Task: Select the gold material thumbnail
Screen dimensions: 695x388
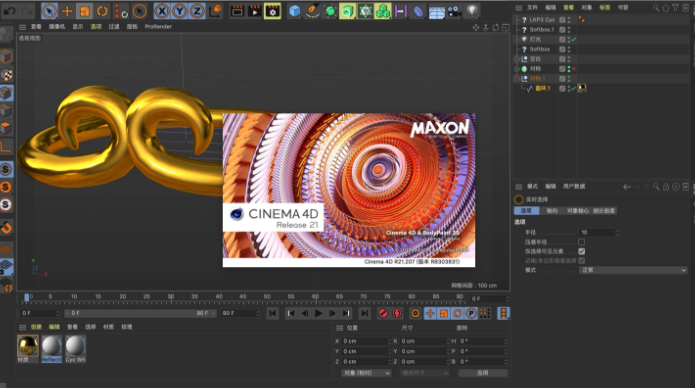Action: pyautogui.click(x=28, y=346)
